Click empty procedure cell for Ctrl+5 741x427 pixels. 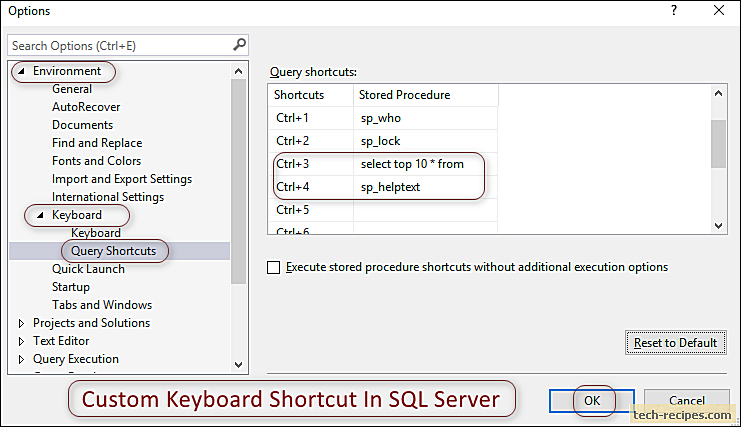425,210
